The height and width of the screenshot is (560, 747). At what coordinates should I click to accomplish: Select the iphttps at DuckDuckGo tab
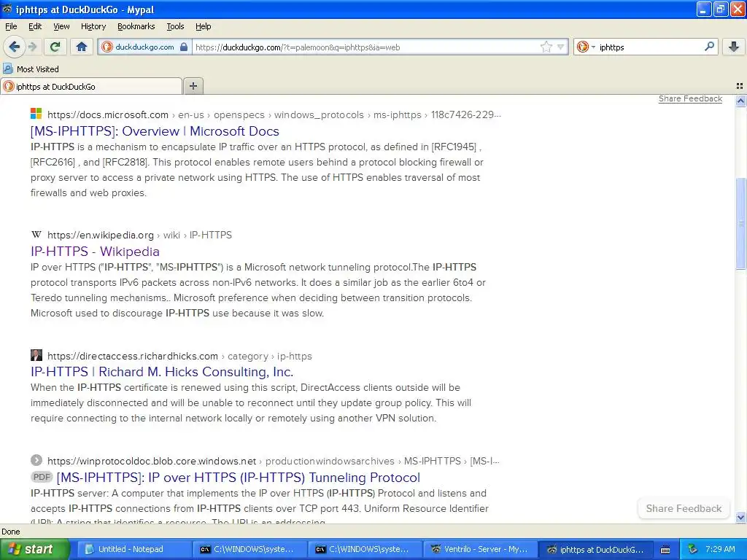pyautogui.click(x=91, y=86)
